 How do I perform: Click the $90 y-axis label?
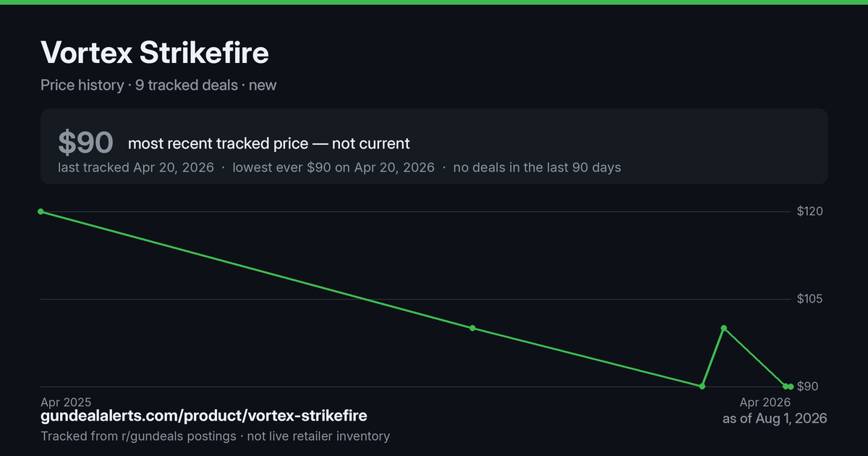808,387
